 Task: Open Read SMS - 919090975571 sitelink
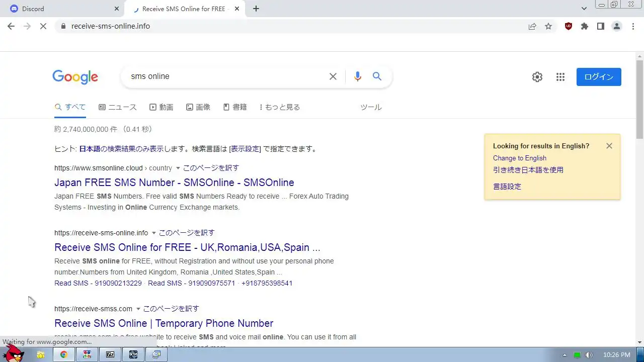point(192,283)
